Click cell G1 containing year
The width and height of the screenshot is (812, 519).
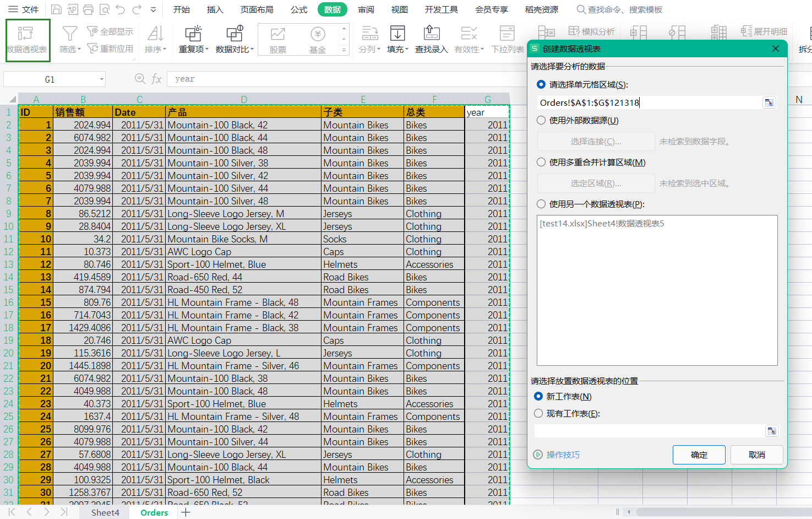(487, 112)
